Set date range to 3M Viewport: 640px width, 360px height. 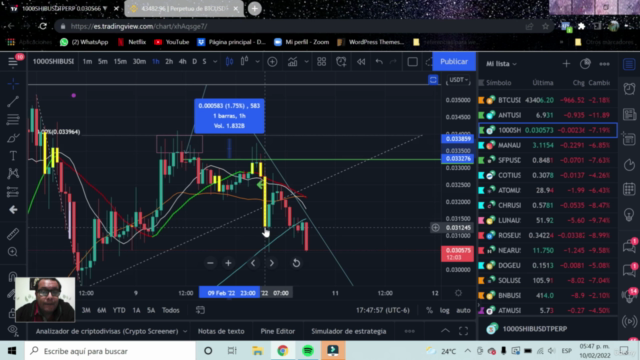(x=86, y=310)
